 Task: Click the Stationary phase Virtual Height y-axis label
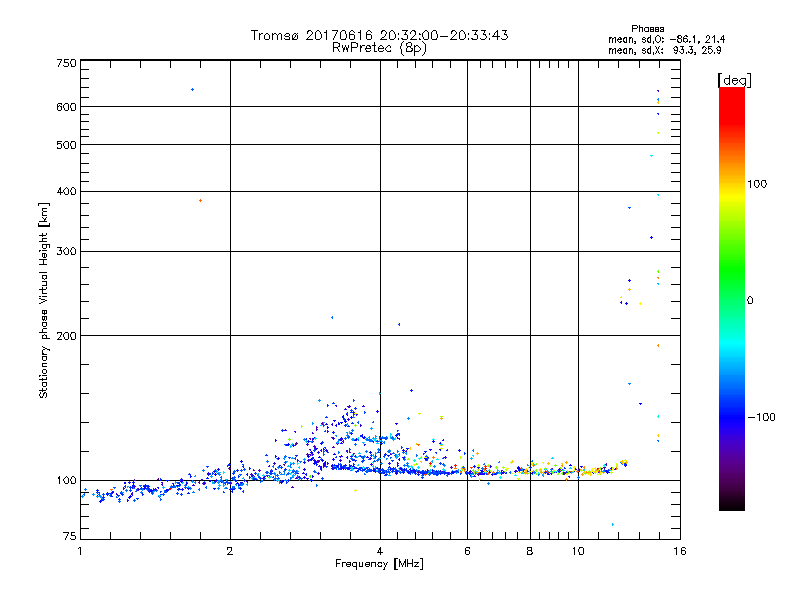tap(44, 300)
